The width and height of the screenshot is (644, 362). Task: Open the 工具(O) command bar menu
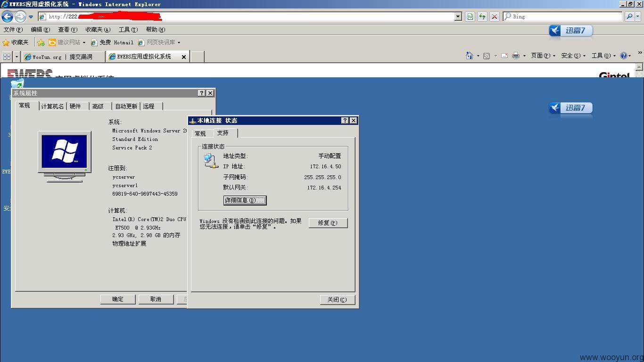pyautogui.click(x=604, y=56)
